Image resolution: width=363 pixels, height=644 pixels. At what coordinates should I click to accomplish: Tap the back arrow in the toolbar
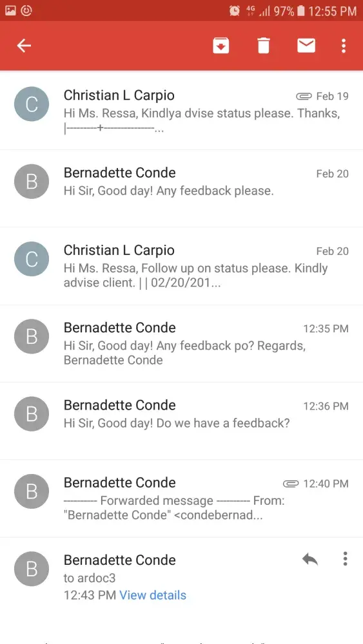24,46
